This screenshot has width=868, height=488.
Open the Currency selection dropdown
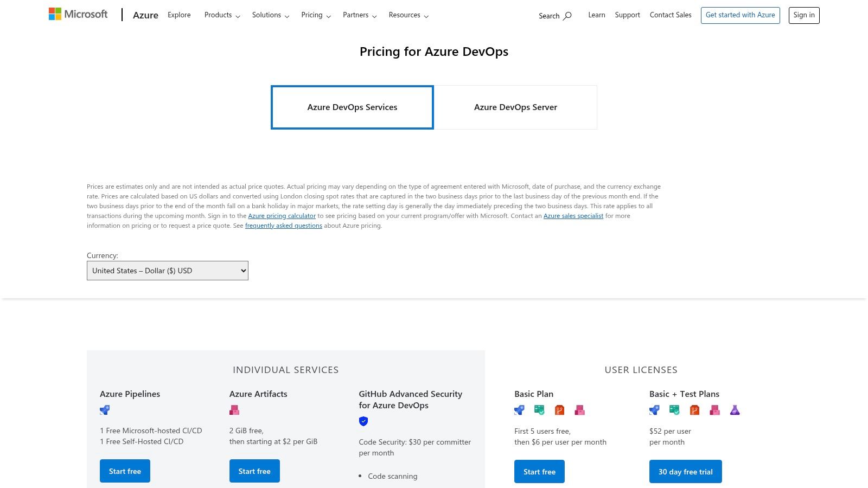point(167,270)
